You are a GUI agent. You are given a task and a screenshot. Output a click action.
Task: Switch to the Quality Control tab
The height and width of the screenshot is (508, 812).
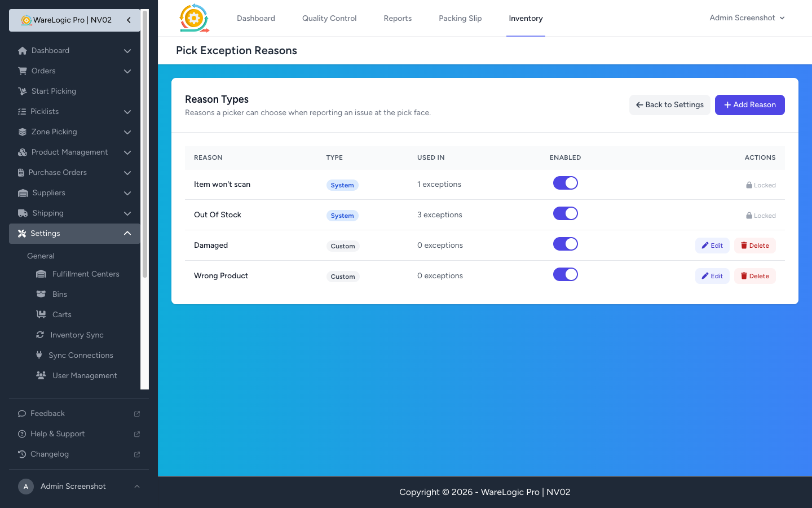click(329, 18)
